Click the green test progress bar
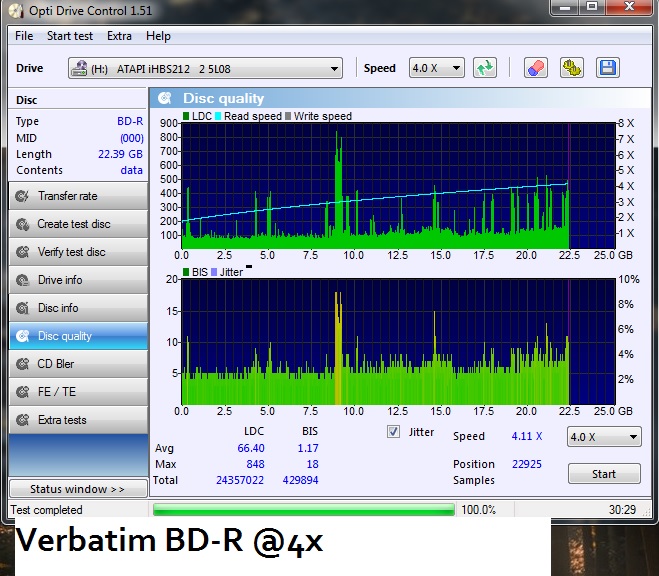Image resolution: width=659 pixels, height=576 pixels. tap(303, 510)
